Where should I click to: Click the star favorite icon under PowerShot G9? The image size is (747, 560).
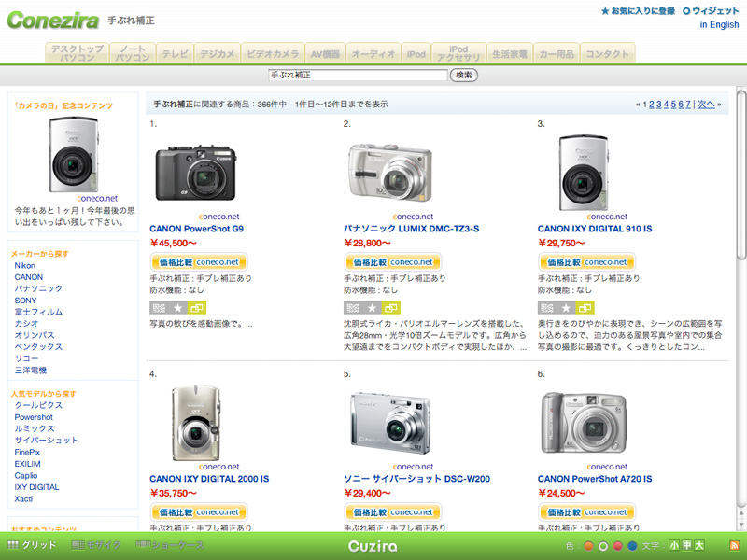[x=177, y=308]
